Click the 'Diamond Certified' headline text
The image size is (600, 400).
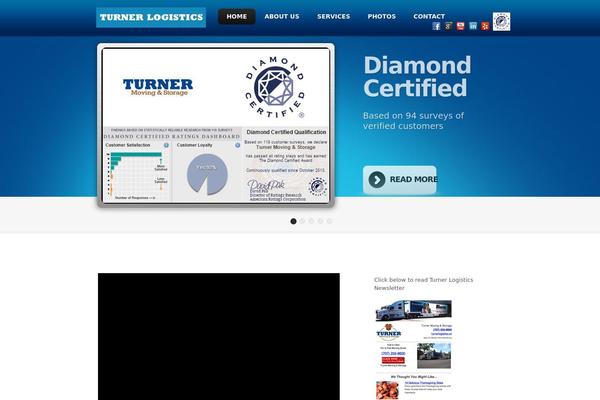point(417,77)
